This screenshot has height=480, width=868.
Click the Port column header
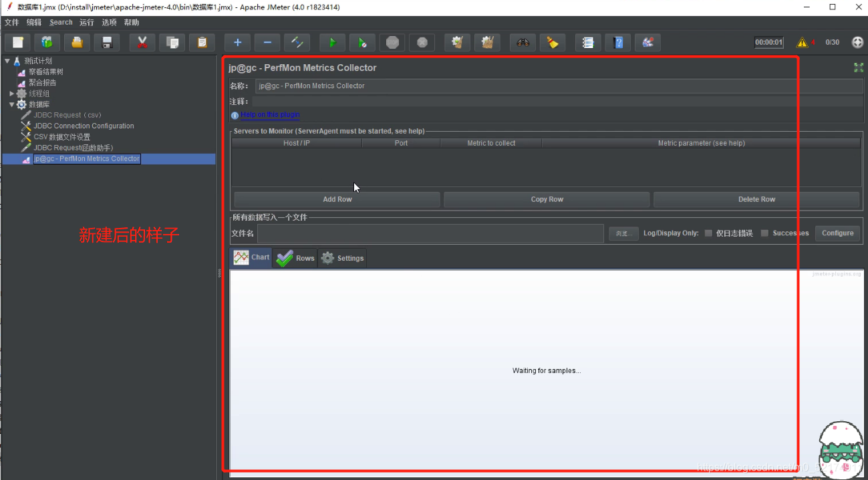[x=401, y=143]
